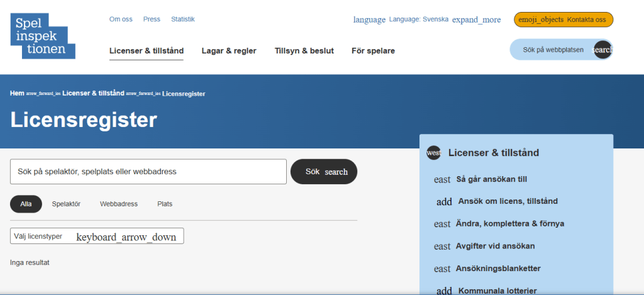This screenshot has height=295, width=644.
Task: Open the Tillsyn & beslut menu
Action: click(304, 51)
